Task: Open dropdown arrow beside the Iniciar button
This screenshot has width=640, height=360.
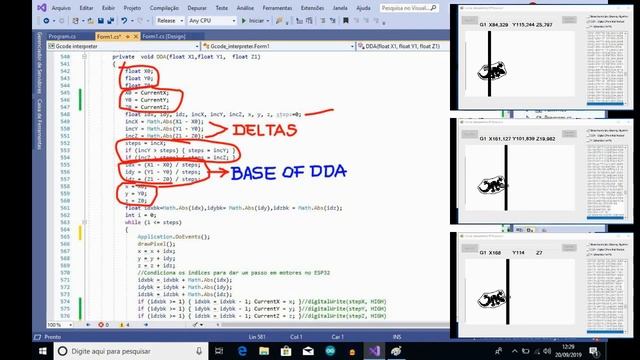Action: [268, 20]
